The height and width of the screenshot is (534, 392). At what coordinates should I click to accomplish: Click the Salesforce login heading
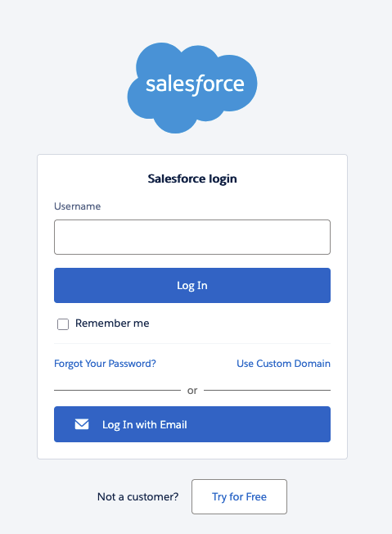192,179
